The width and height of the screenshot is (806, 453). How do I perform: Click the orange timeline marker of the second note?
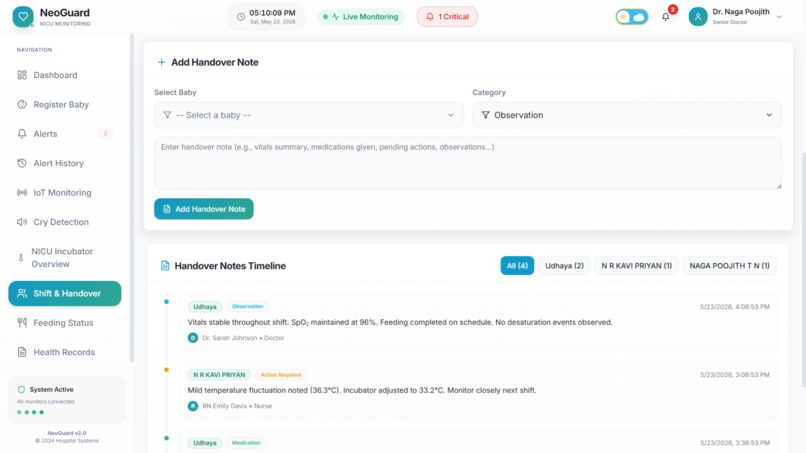pos(167,370)
